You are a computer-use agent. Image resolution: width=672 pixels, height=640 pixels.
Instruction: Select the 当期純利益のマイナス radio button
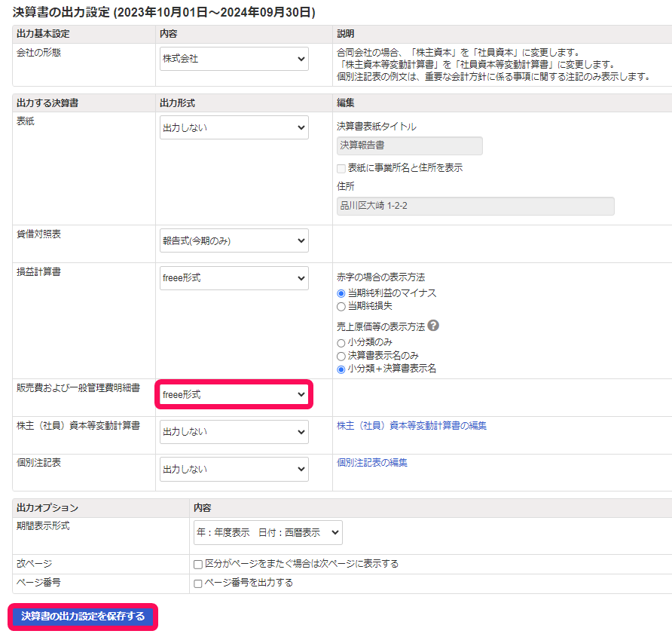click(341, 294)
